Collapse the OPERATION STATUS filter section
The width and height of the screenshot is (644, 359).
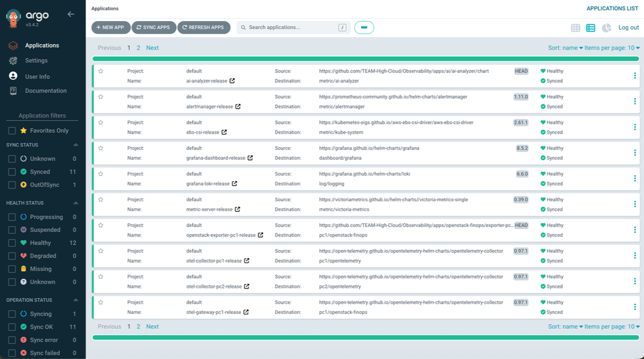coord(76,300)
